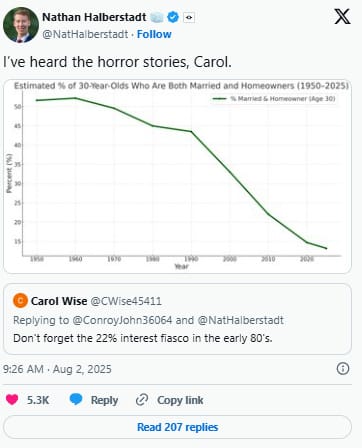This screenshot has width=362, height=448.
Task: Open Nathan Halberstadt's profile picture
Action: [x=20, y=25]
